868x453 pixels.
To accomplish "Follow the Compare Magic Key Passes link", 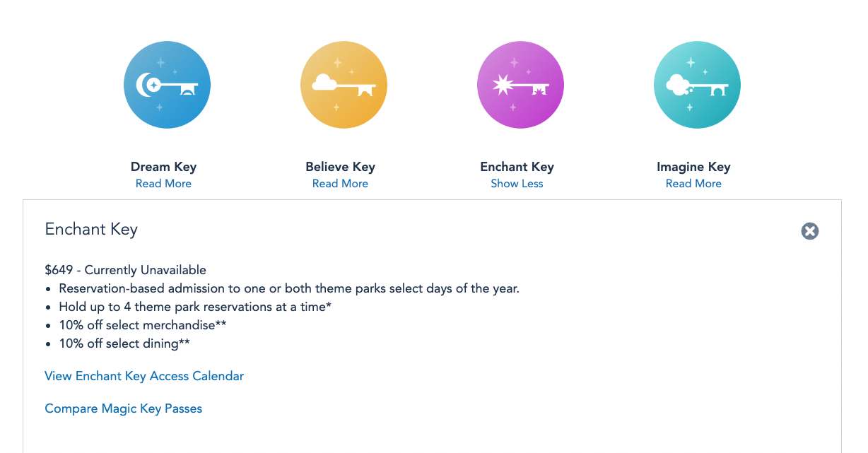I will (124, 408).
